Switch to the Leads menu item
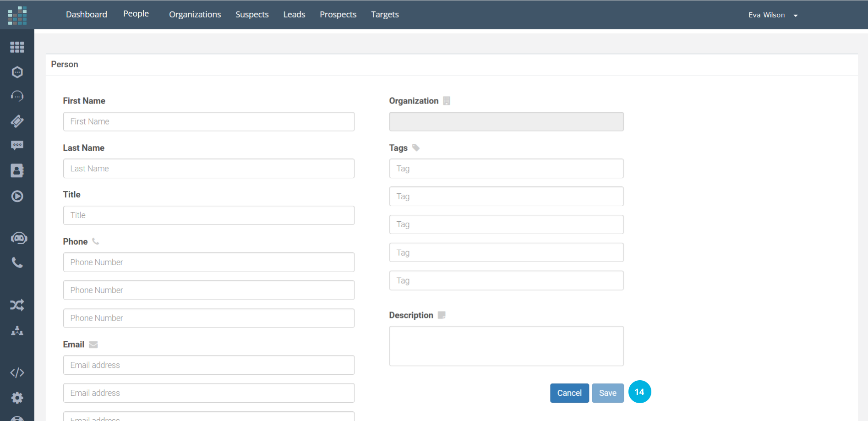 pos(294,15)
